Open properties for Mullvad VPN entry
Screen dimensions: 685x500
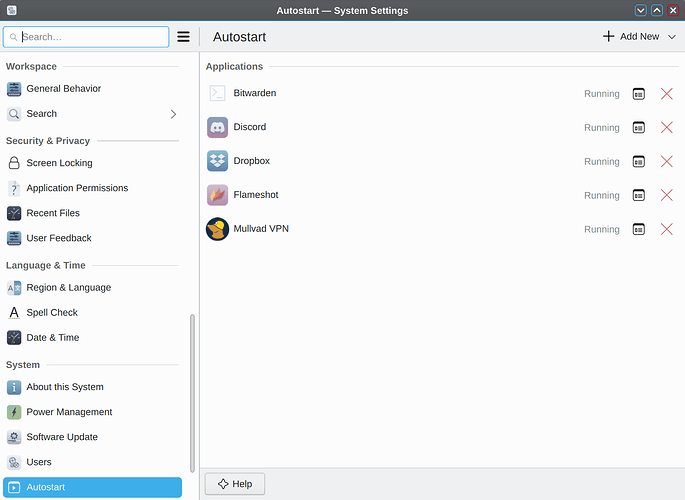[x=638, y=229]
